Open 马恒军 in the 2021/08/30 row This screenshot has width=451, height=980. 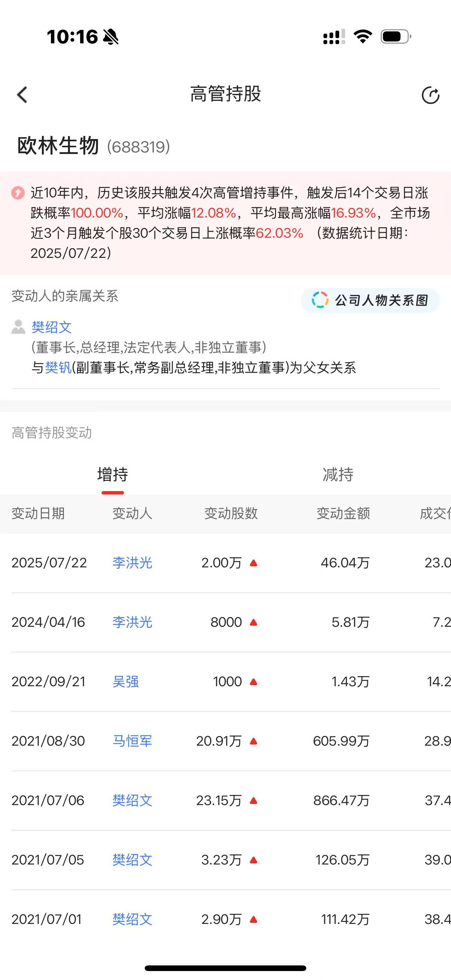132,741
